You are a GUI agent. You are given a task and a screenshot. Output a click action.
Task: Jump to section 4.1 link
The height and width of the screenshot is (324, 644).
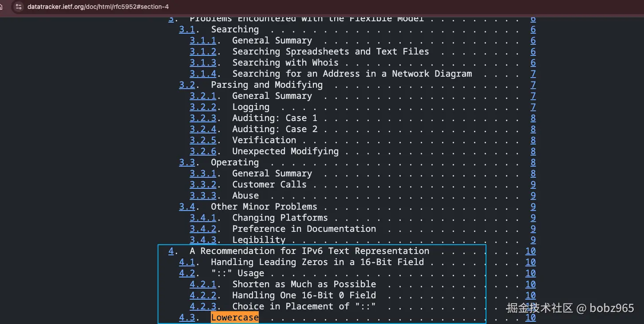point(187,262)
